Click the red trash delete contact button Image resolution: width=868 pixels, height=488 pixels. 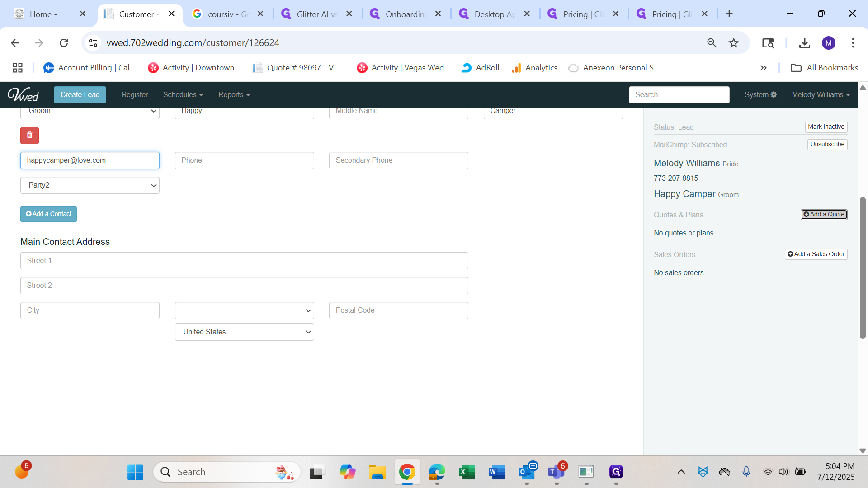click(x=29, y=135)
